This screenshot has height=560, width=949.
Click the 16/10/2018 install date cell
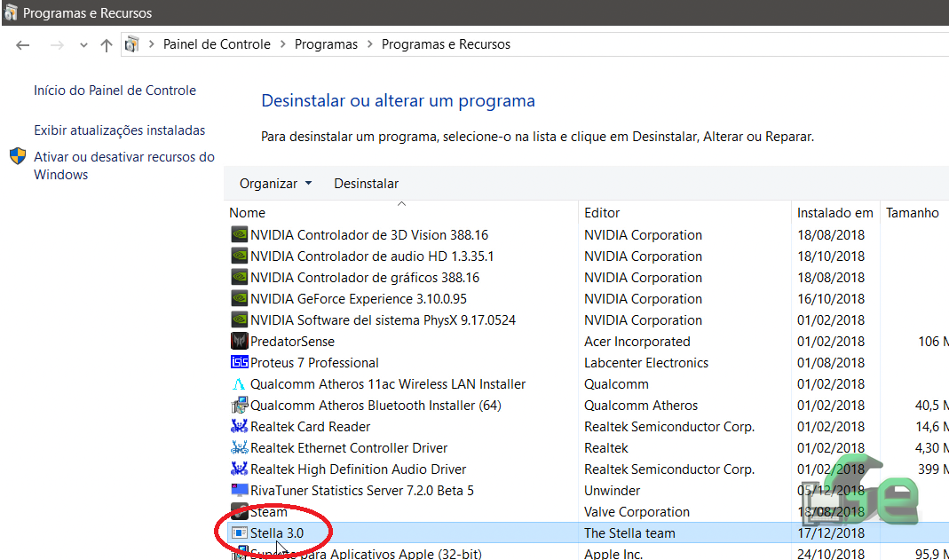(x=831, y=299)
